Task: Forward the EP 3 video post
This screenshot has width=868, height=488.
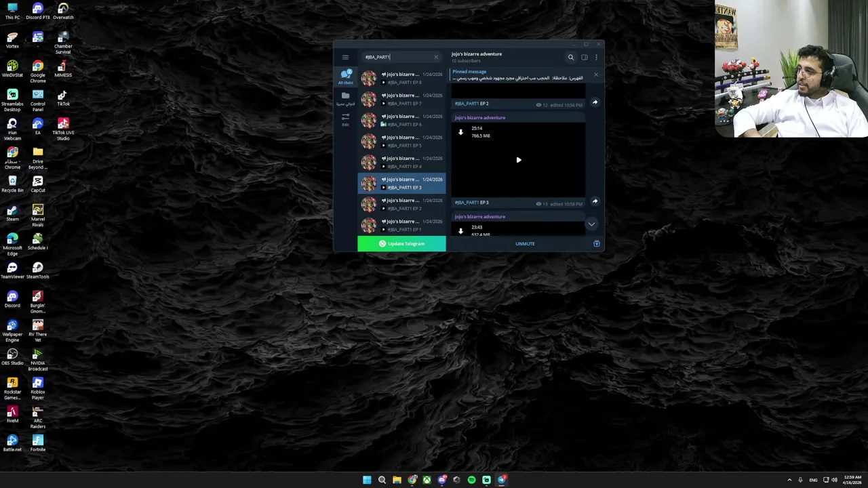Action: click(595, 201)
